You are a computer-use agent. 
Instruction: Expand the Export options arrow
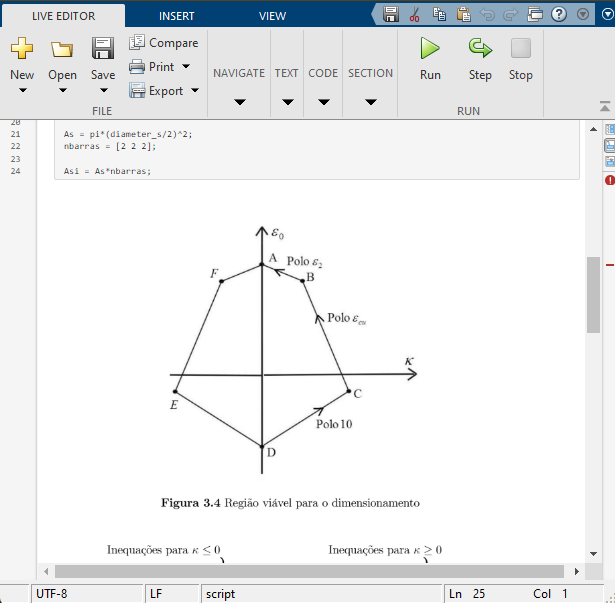[x=195, y=91]
